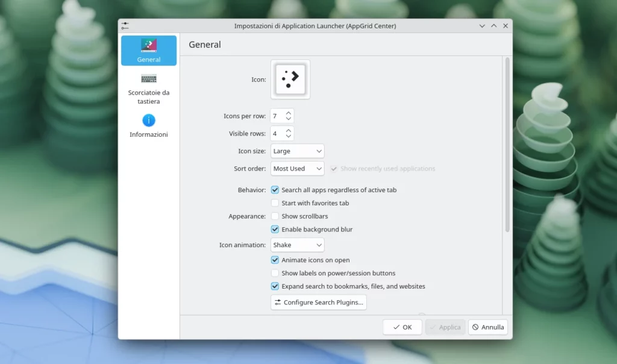Enable Start with favorites tab
Viewport: 617px width, 364px height.
[275, 203]
